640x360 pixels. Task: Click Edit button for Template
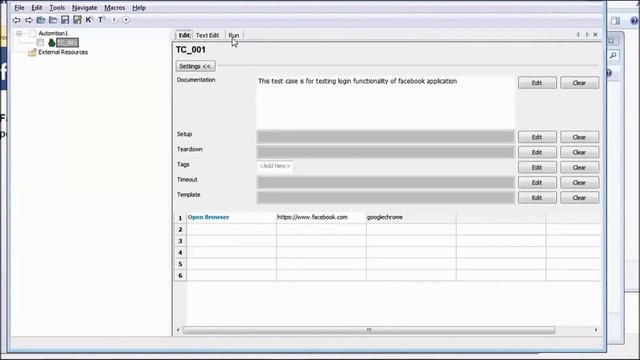click(537, 198)
